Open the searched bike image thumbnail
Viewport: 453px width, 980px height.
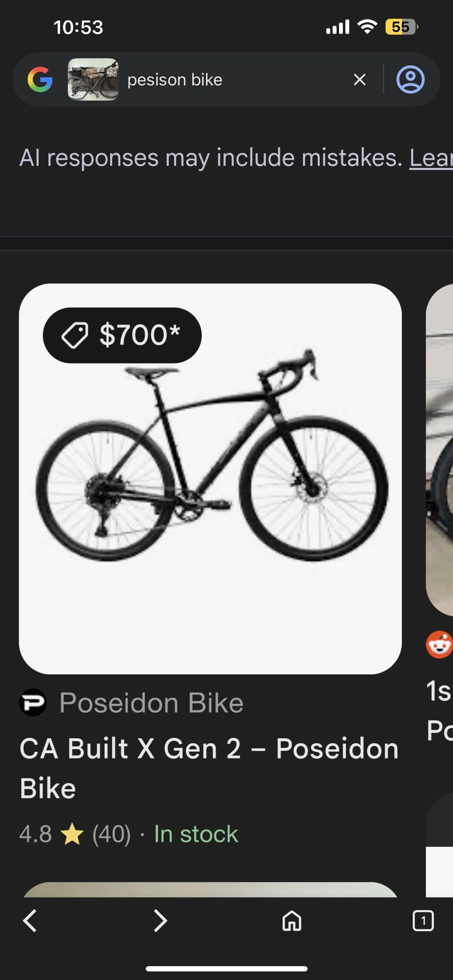point(93,80)
